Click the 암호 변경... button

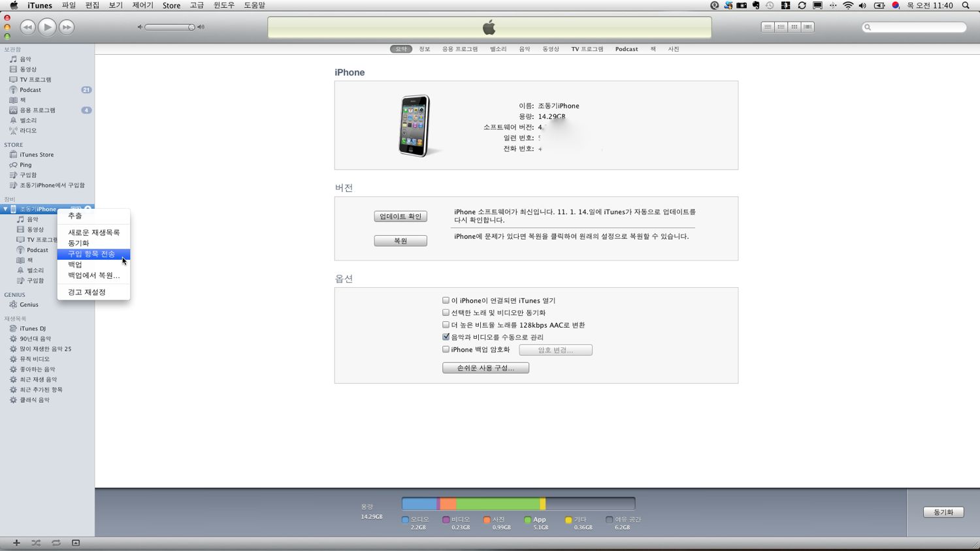[556, 350]
